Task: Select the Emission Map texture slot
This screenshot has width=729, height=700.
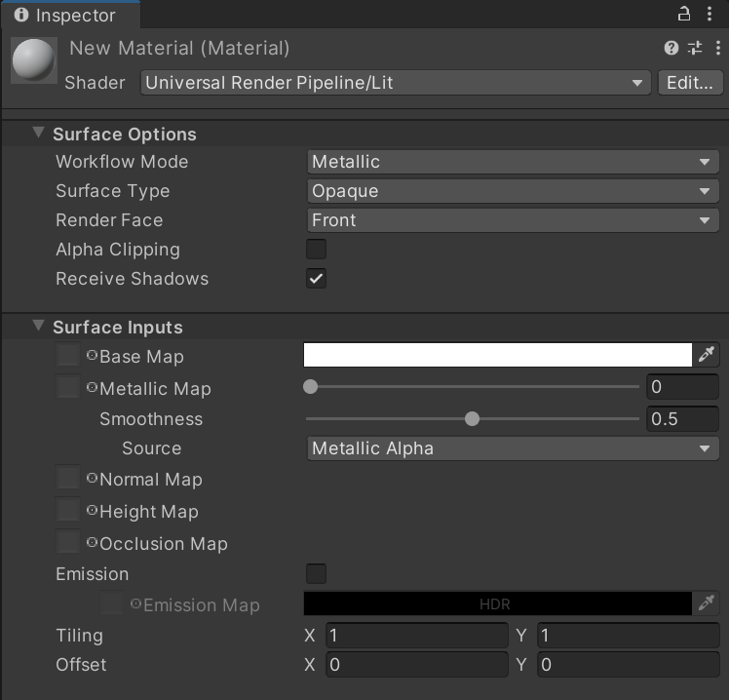Action: 111,603
